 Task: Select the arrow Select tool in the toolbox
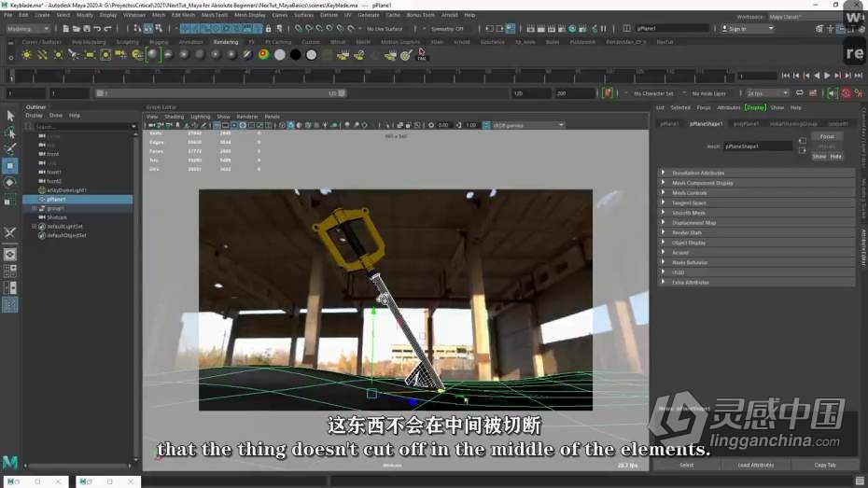pyautogui.click(x=10, y=117)
